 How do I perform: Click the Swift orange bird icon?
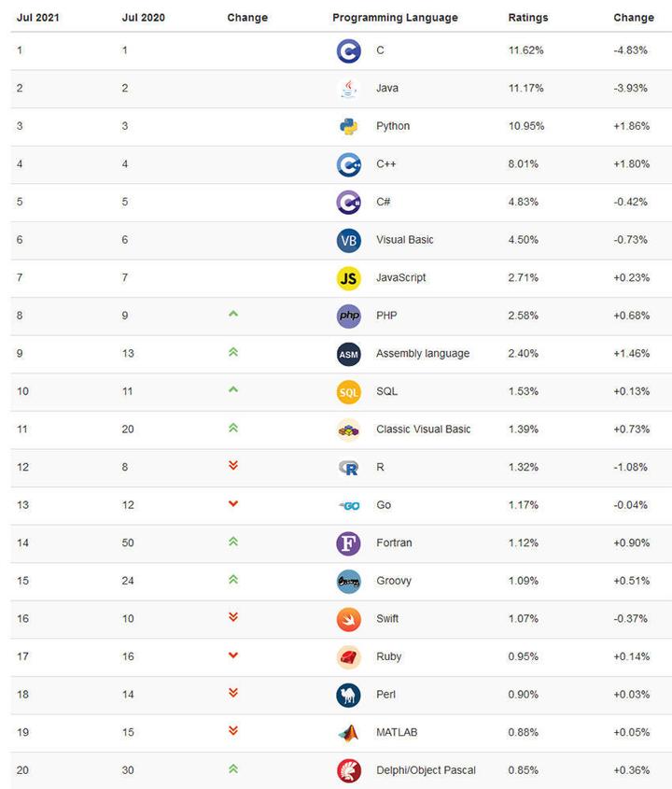(348, 619)
